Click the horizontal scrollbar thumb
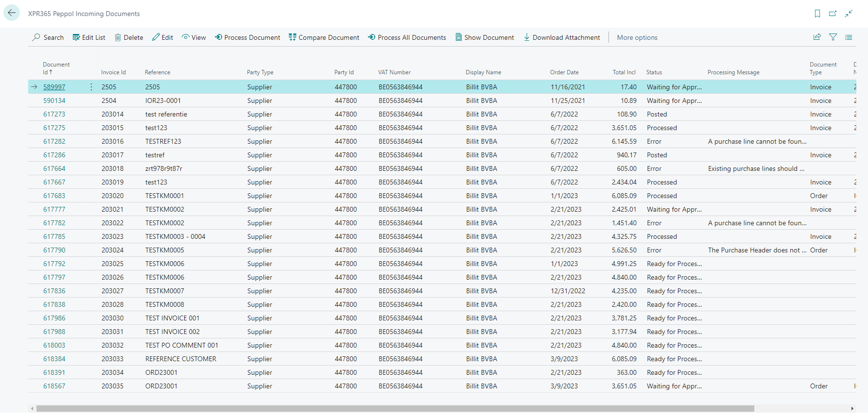This screenshot has width=868, height=418. point(395,408)
